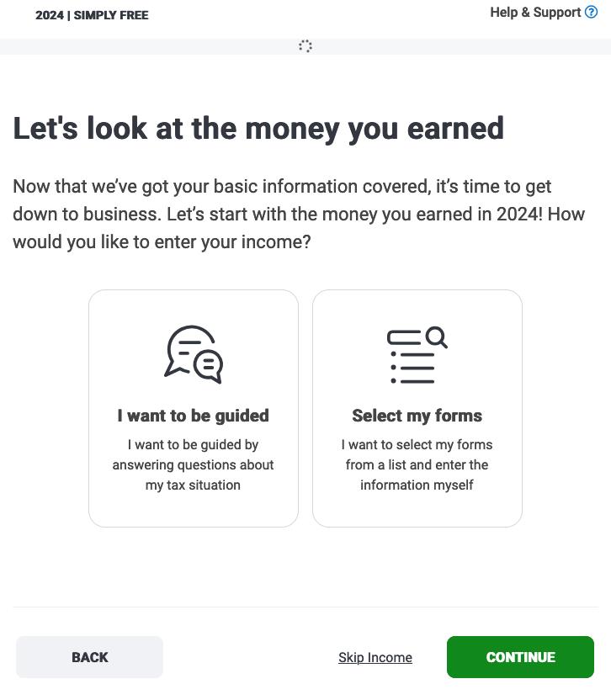This screenshot has height=700, width=611.
Task: Click the checklist icon on Select my forms card
Action: point(412,355)
